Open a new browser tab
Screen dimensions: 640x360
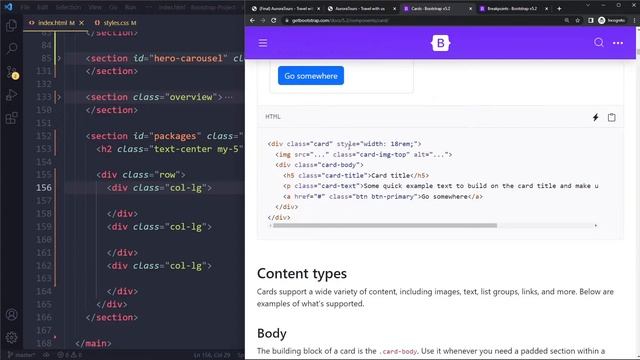559,9
